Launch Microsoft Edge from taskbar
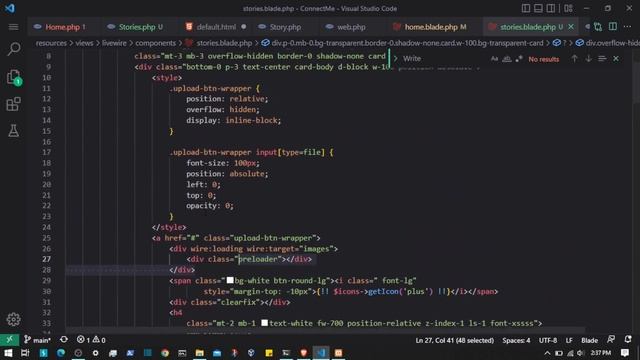This screenshot has width=640, height=360. (61, 353)
